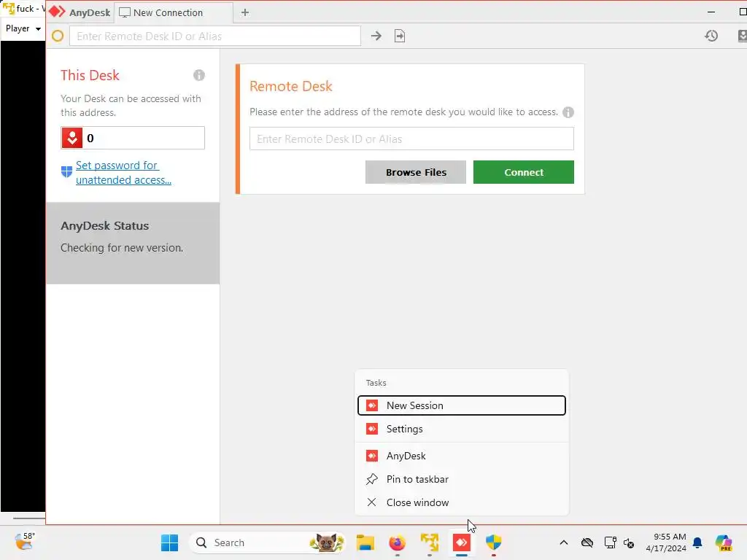The width and height of the screenshot is (747, 560).
Task: Open File Explorer from taskbar
Action: (365, 542)
